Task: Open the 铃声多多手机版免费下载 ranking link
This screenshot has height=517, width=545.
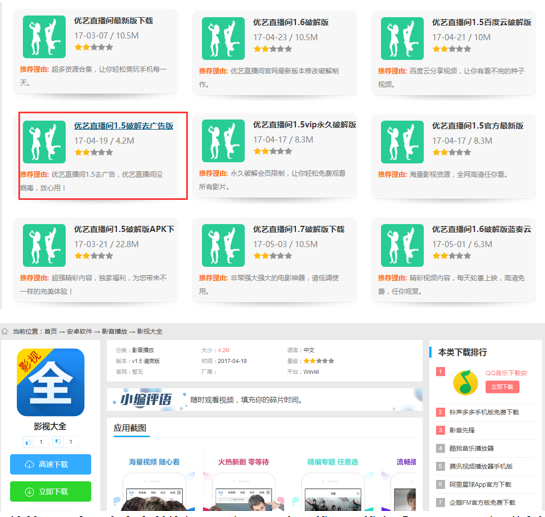Action: 484,412
